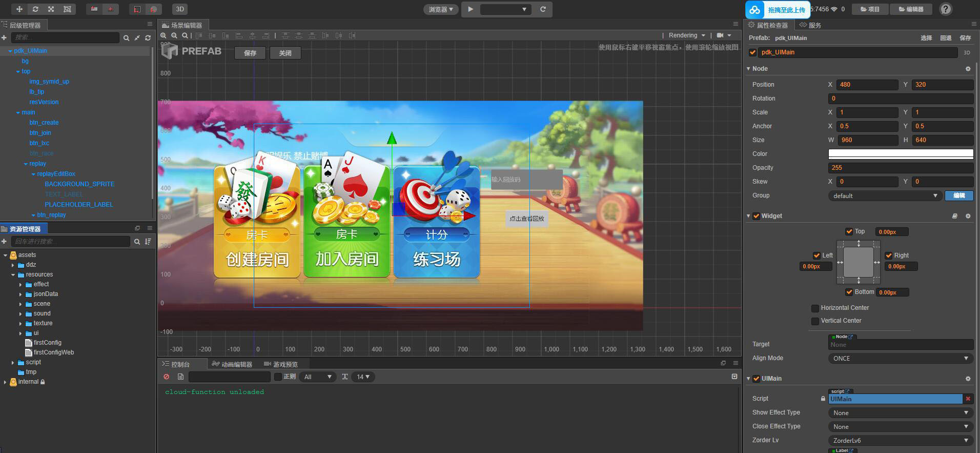980x453 pixels.
Task: Select the move transform tool
Action: coord(19,9)
